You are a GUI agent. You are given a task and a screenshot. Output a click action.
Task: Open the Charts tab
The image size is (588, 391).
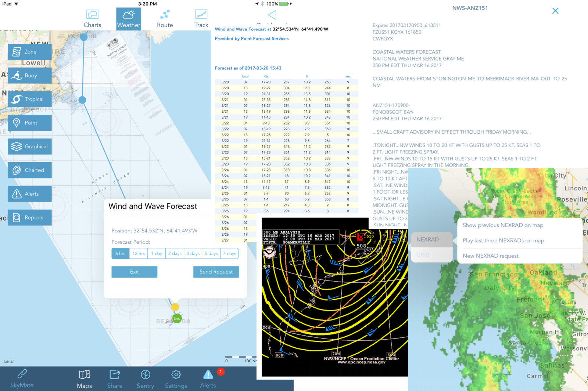(92, 19)
